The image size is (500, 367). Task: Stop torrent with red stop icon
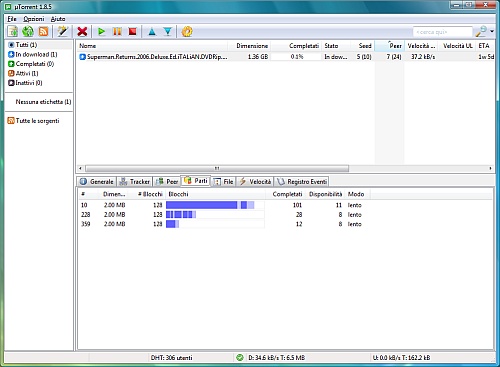click(133, 32)
